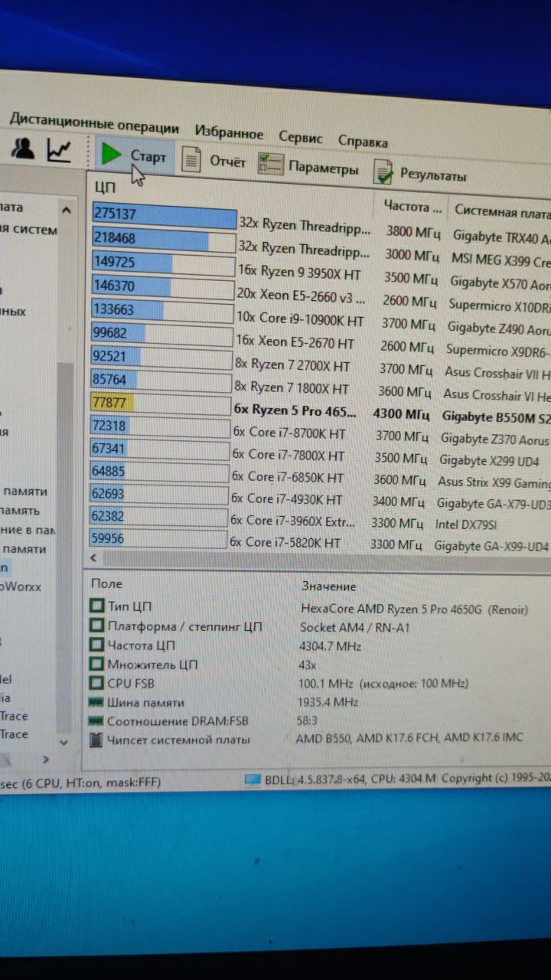
Task: Sort by the ЦП column header
Action: 106,187
